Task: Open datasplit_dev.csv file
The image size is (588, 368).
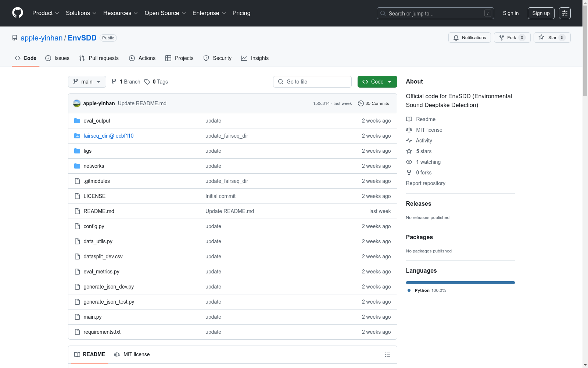Action: (x=103, y=256)
